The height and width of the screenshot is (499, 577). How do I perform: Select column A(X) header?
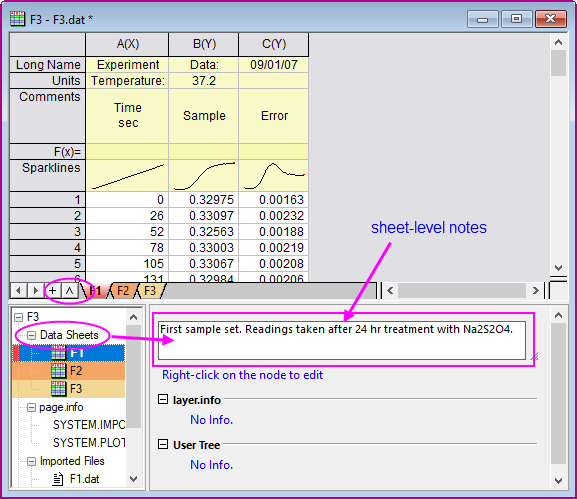tap(127, 44)
